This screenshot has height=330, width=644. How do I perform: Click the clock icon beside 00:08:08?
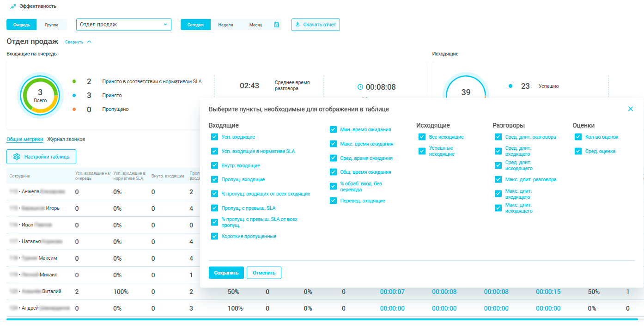(360, 87)
